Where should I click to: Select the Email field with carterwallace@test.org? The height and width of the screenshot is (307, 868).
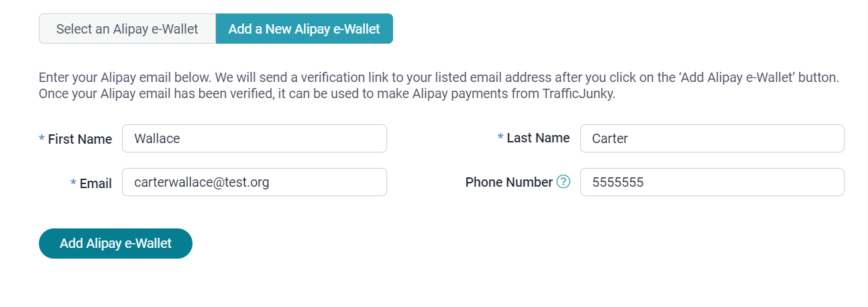click(x=254, y=182)
